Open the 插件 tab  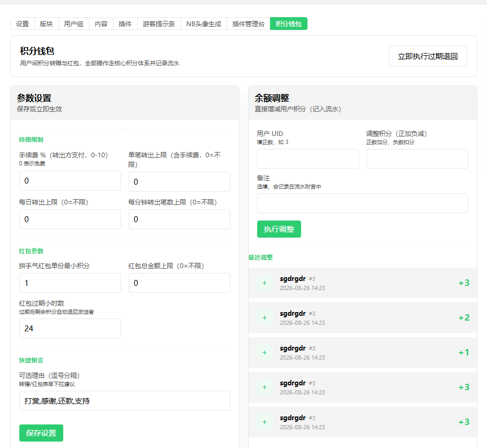[x=125, y=24]
